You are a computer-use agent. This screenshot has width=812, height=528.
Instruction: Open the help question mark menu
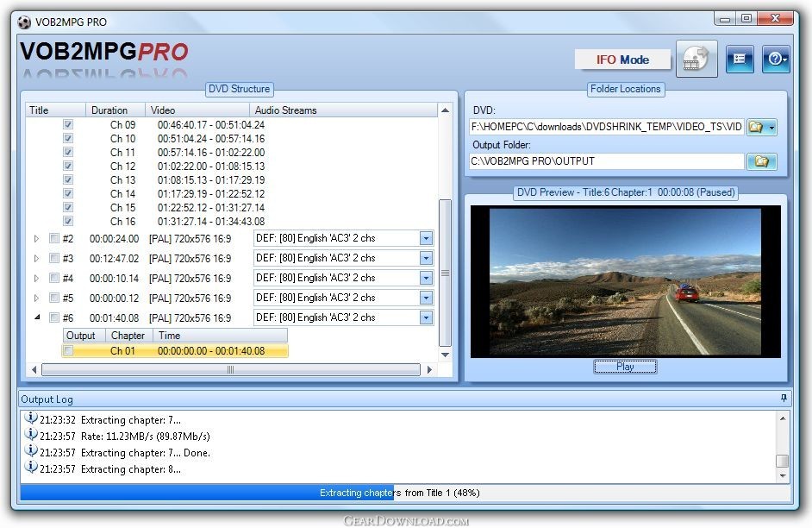pyautogui.click(x=776, y=59)
